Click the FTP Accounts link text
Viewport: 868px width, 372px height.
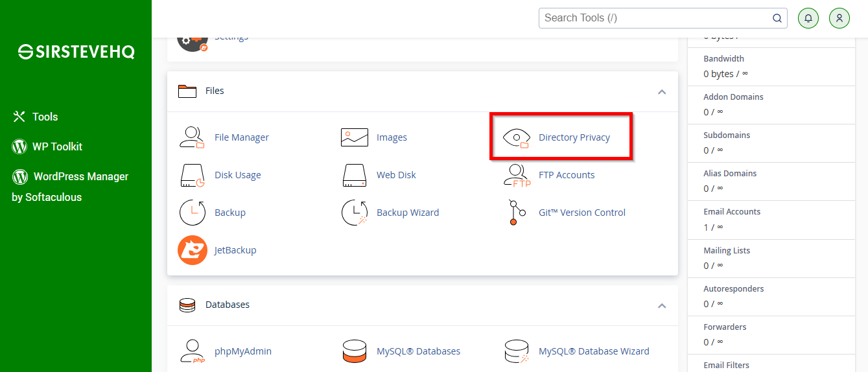pos(567,175)
